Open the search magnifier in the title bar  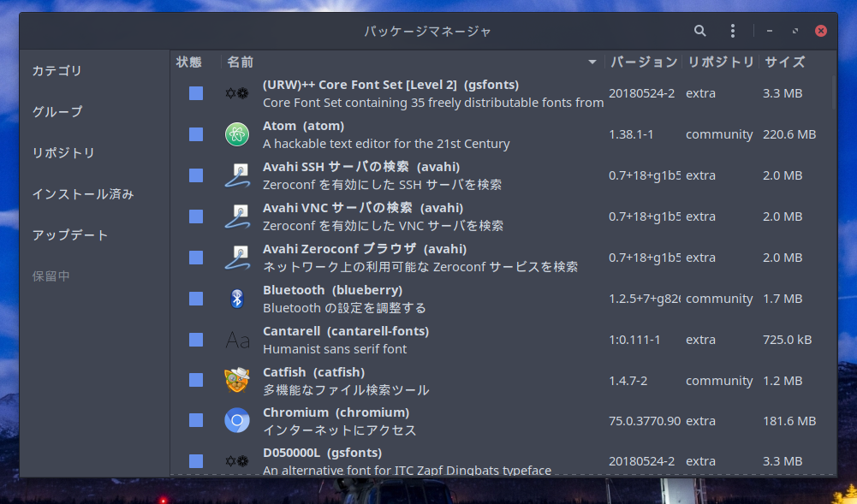pos(699,31)
